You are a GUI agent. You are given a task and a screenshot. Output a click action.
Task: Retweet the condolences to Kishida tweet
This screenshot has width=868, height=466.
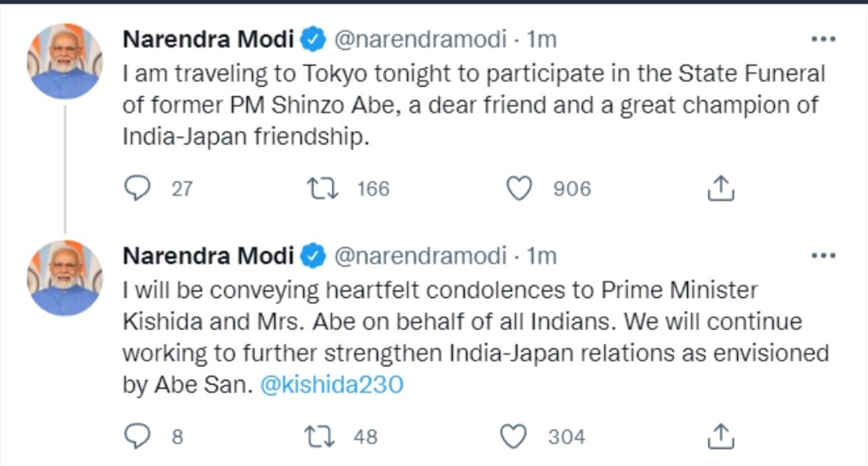tap(320, 436)
